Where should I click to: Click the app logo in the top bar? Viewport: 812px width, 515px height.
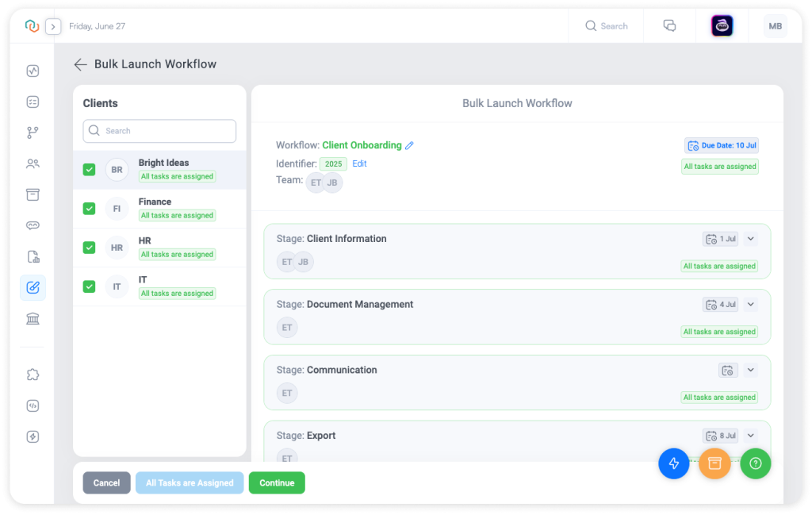32,25
